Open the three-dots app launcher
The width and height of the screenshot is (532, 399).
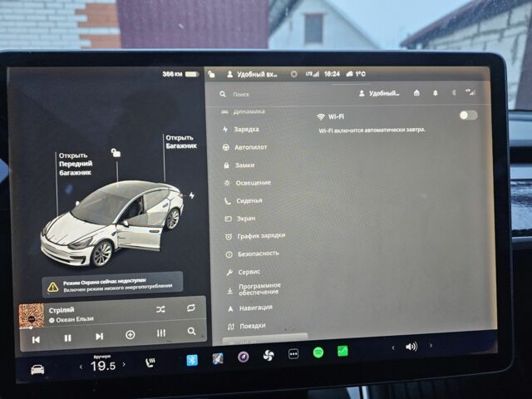point(293,354)
